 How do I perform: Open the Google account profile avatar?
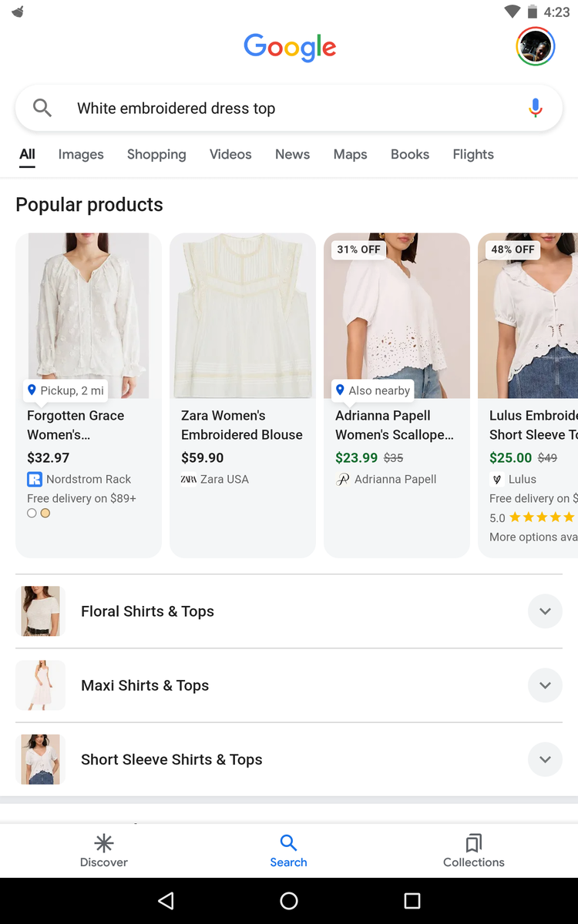click(535, 47)
